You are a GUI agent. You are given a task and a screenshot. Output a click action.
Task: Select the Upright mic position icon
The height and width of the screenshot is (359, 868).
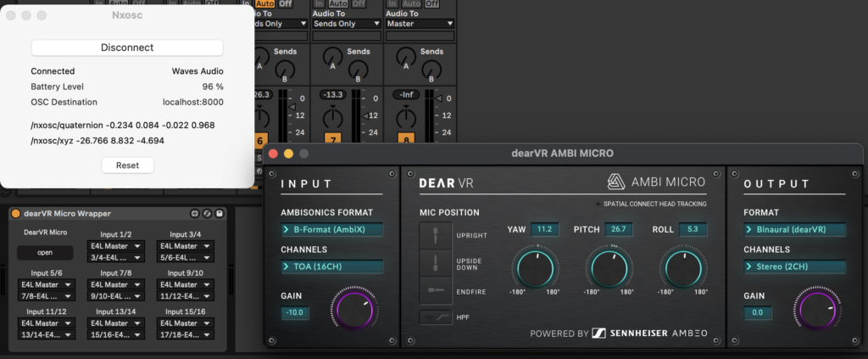tap(436, 234)
